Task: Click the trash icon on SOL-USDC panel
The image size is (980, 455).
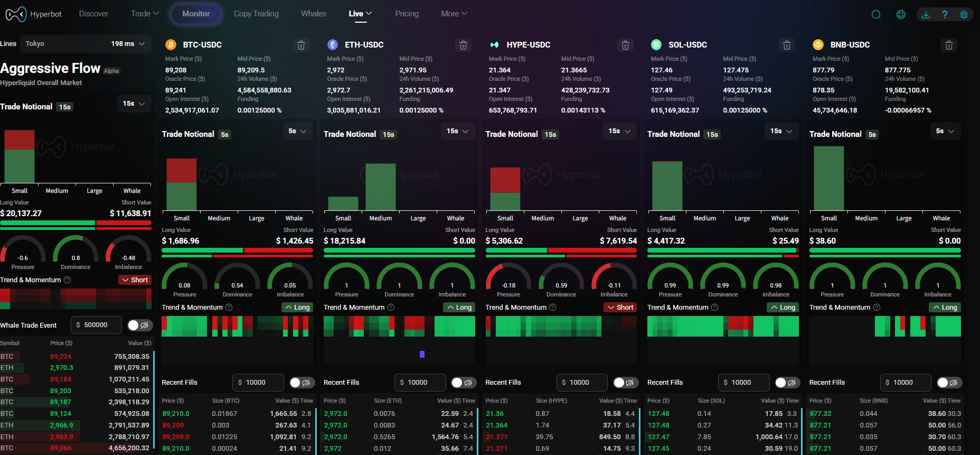Action: click(787, 45)
